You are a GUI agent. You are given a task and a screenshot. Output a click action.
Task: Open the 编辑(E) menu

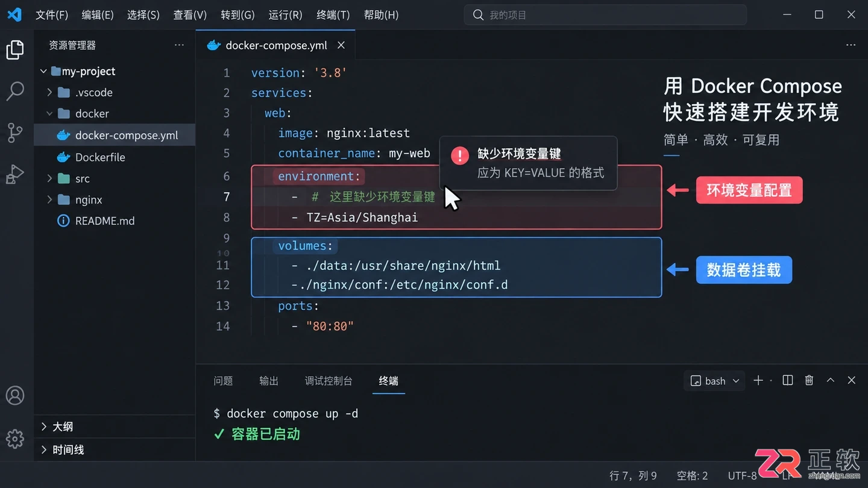click(x=98, y=15)
